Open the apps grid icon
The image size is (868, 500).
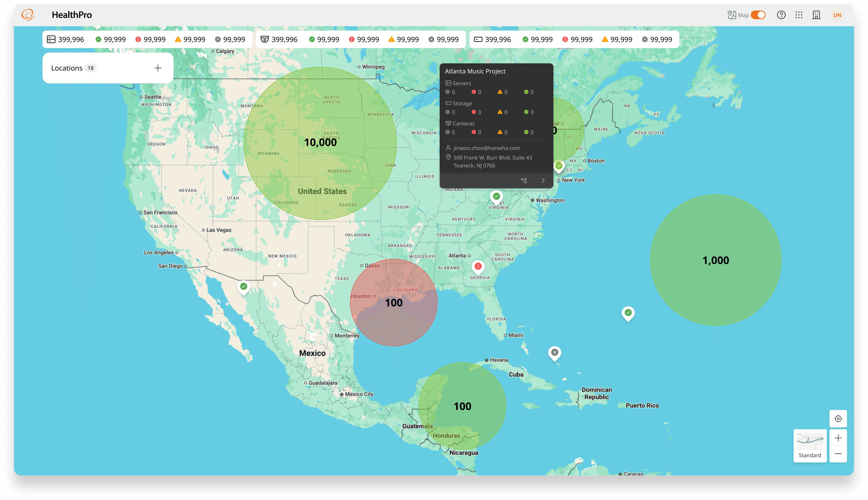pos(799,15)
